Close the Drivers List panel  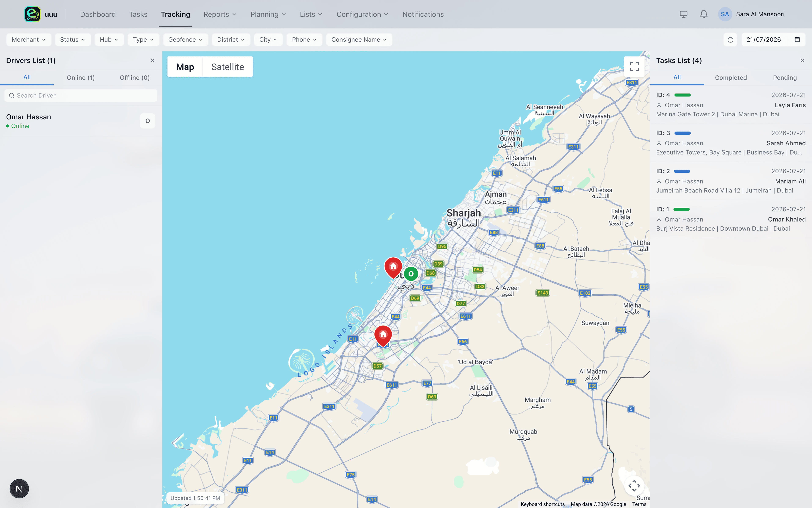(x=152, y=61)
